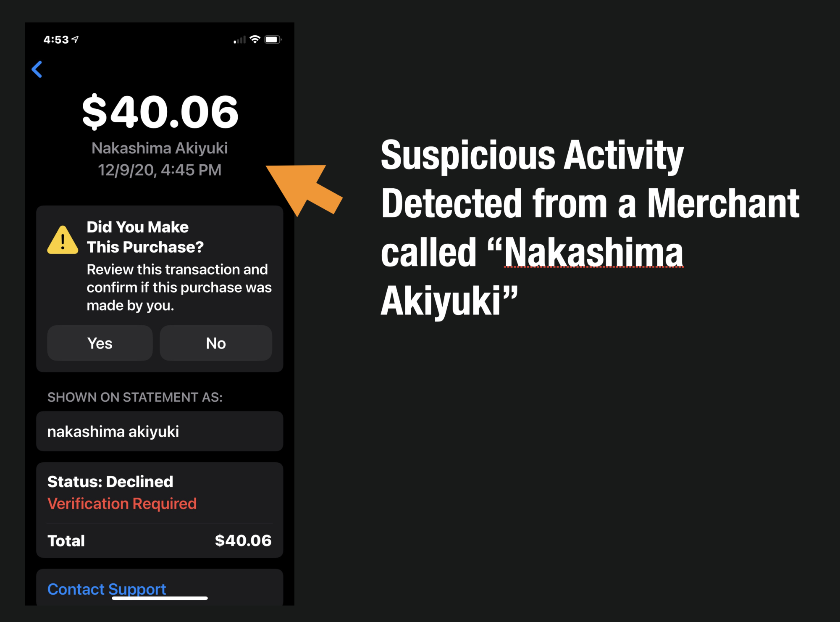Select the nakashima akiyuki statement field
The width and height of the screenshot is (840, 622).
[x=160, y=431]
